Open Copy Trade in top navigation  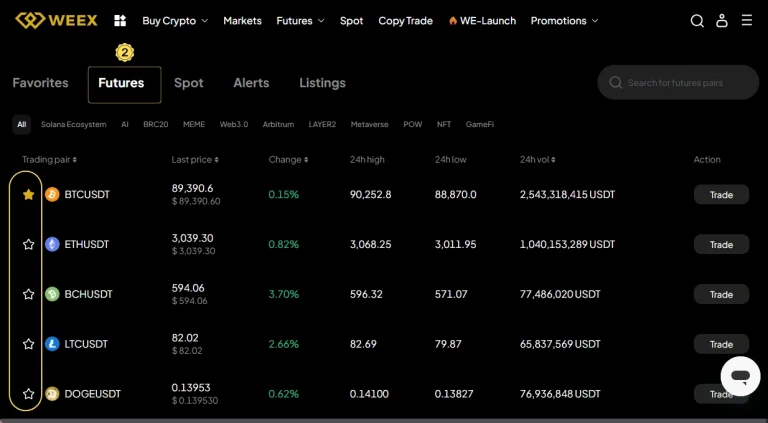406,21
